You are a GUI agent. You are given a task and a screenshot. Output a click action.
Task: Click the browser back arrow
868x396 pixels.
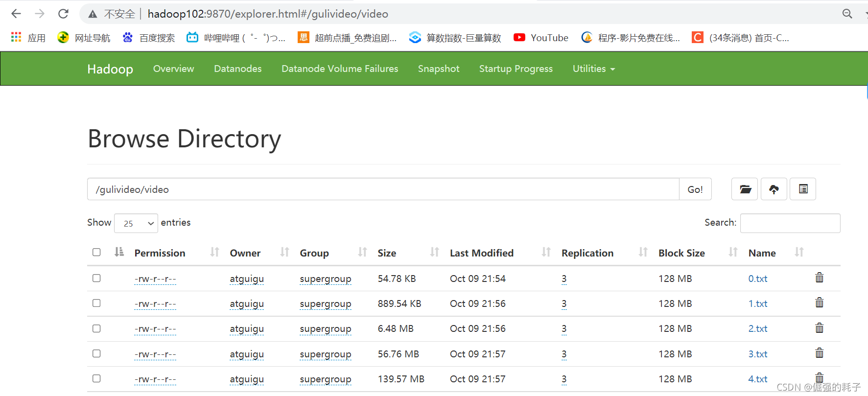(x=16, y=14)
